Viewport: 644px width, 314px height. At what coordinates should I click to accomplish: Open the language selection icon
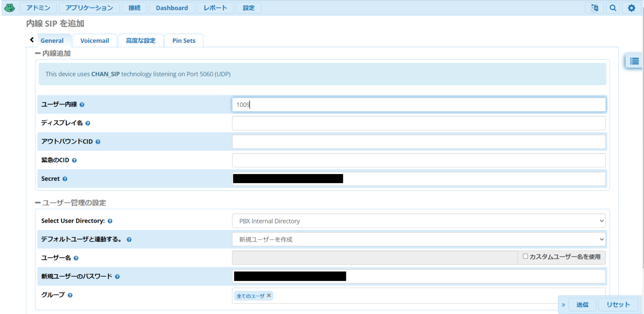594,8
